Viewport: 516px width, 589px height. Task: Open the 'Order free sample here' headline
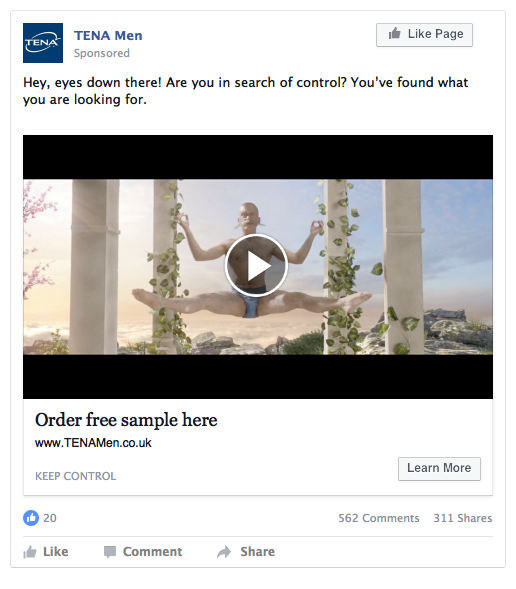126,420
